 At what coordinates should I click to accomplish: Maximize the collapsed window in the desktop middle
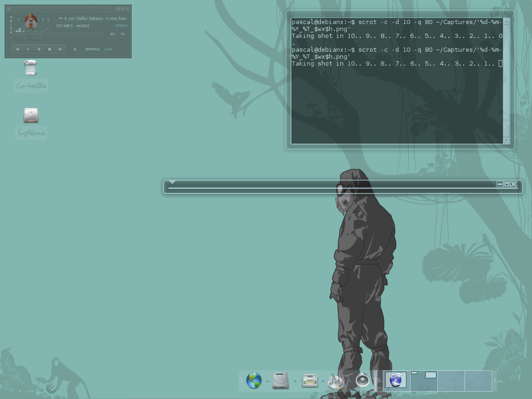tap(507, 184)
